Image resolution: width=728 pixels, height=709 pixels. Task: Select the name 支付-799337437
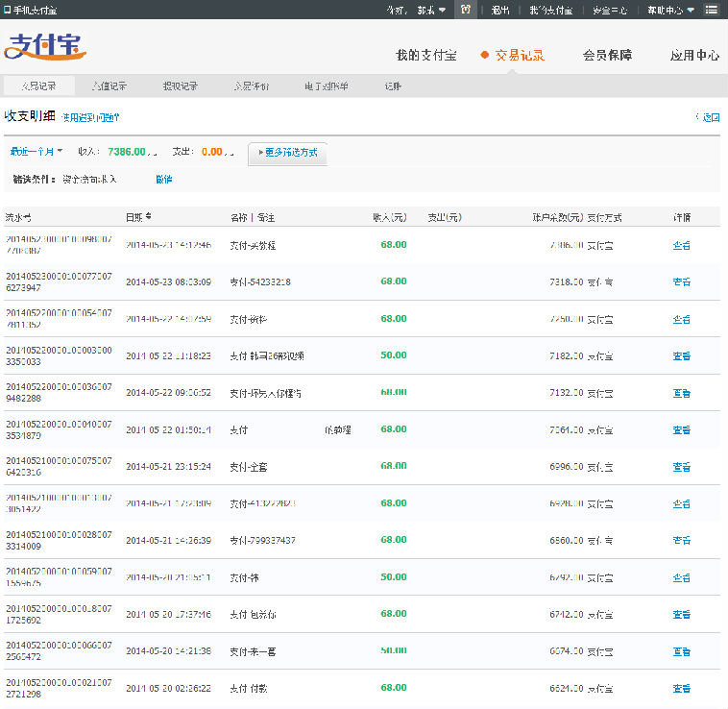263,541
